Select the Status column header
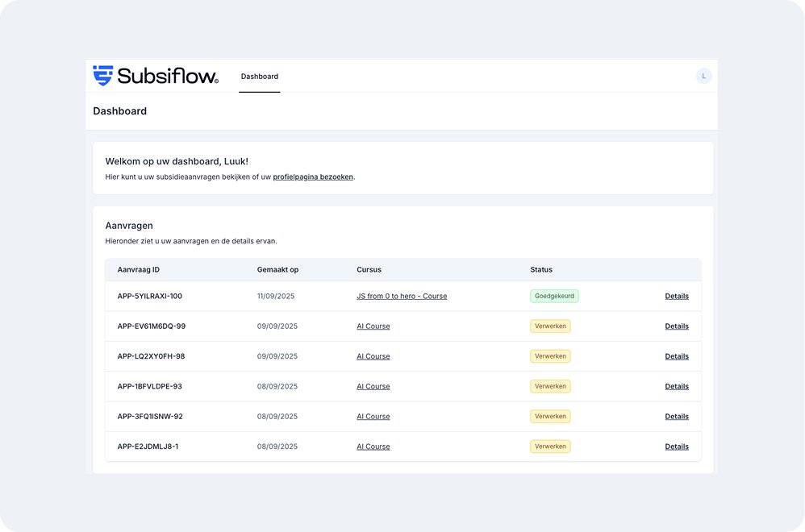 [541, 270]
